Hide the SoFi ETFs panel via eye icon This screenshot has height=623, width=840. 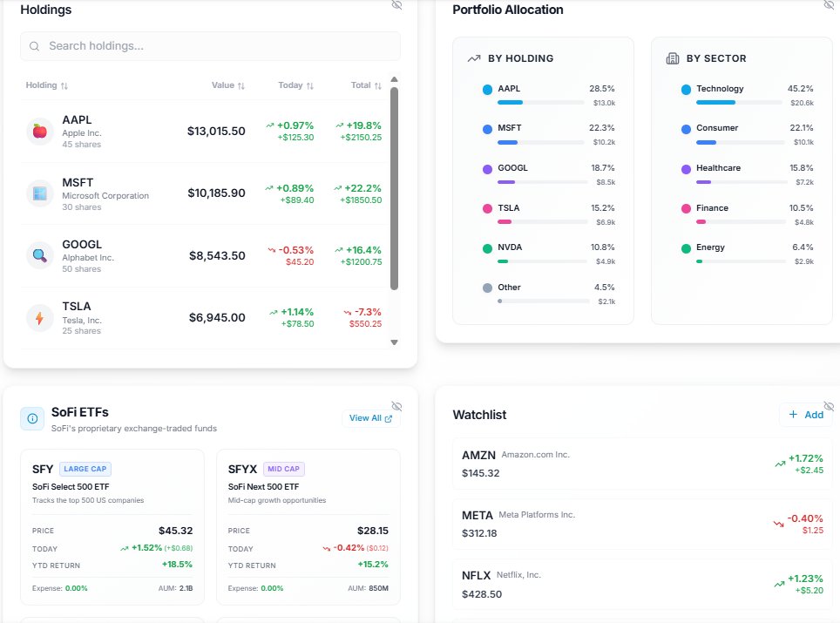(x=396, y=406)
